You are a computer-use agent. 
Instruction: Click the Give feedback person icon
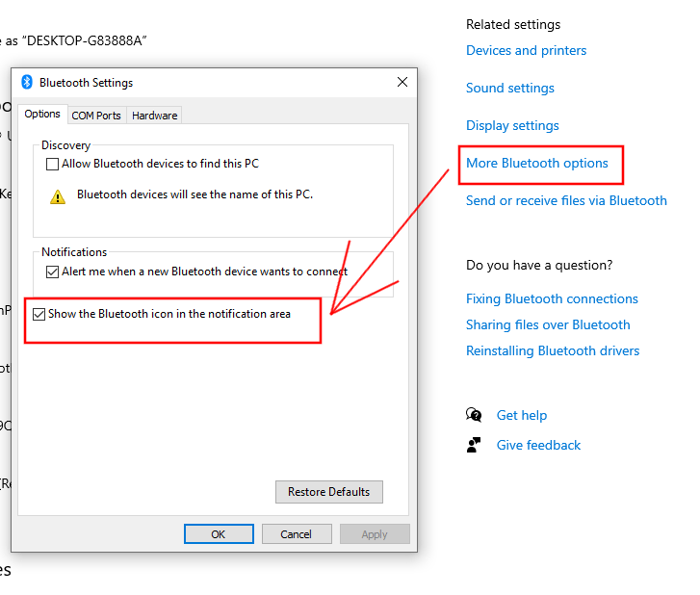(x=474, y=445)
